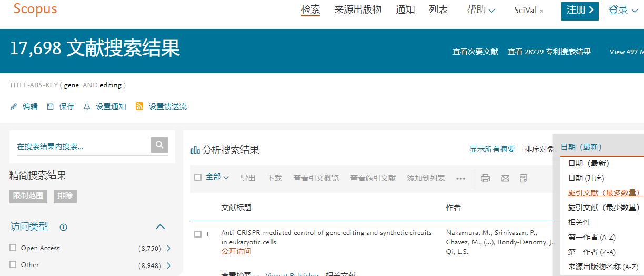
Task: Open 来源出版物 in the top navigation
Action: [x=357, y=10]
